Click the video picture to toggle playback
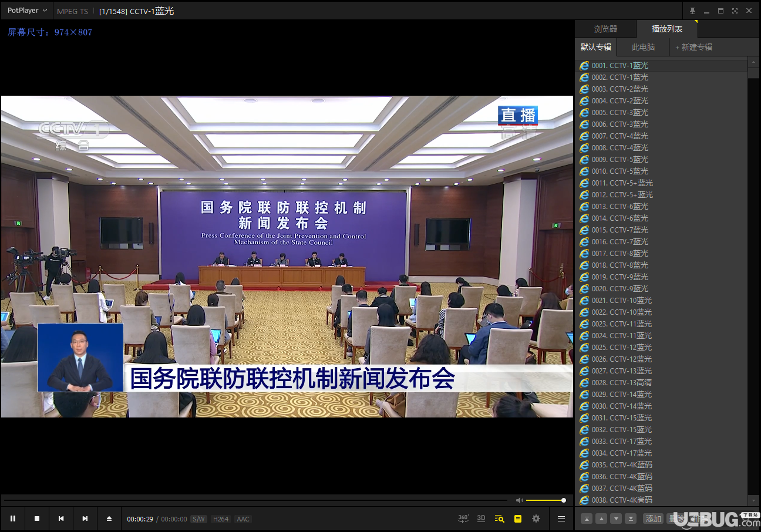Viewport: 761px width, 532px height. point(287,257)
